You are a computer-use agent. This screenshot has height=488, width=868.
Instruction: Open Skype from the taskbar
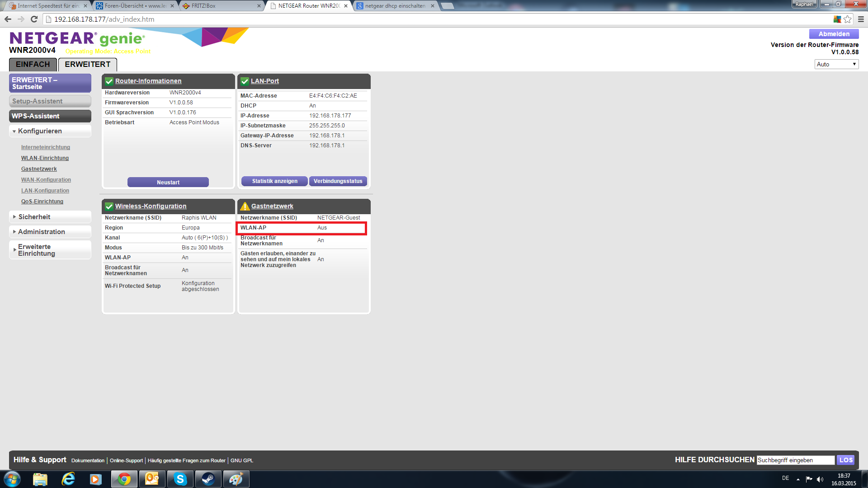point(180,479)
